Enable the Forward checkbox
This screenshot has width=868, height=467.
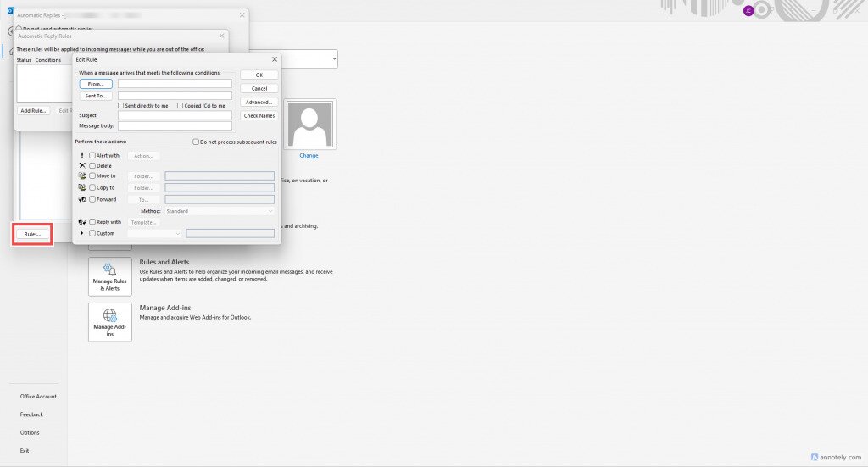click(92, 199)
